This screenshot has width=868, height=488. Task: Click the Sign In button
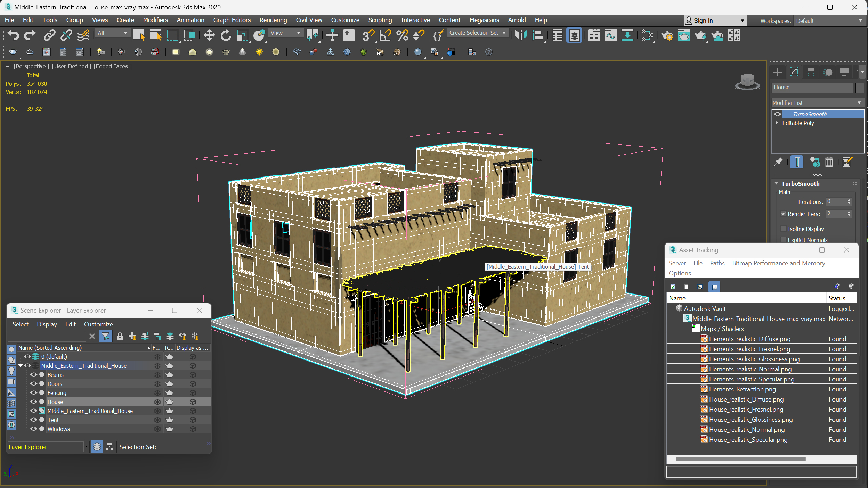714,21
